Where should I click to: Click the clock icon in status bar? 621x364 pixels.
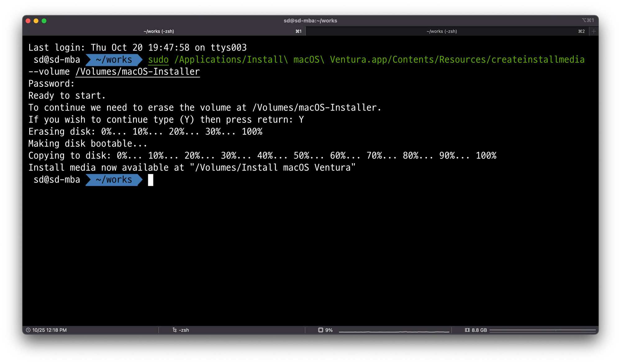pos(28,330)
